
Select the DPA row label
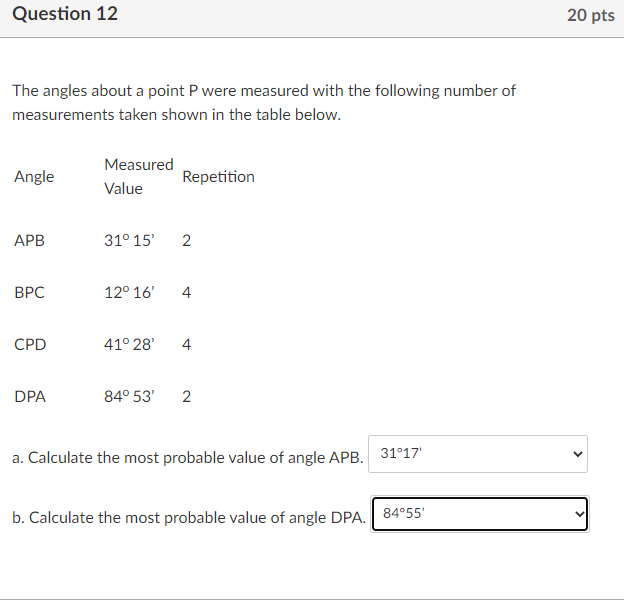pos(30,397)
